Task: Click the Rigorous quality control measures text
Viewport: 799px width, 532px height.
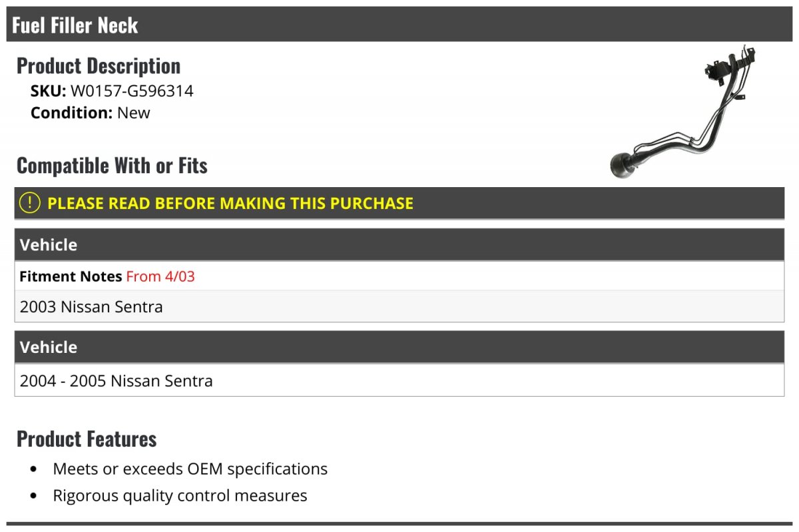Action: (x=180, y=495)
